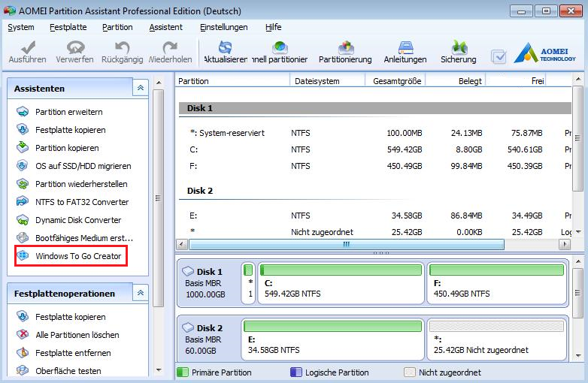Click the Disk 2 drive icon in disk map
This screenshot has height=383, width=588.
point(188,327)
